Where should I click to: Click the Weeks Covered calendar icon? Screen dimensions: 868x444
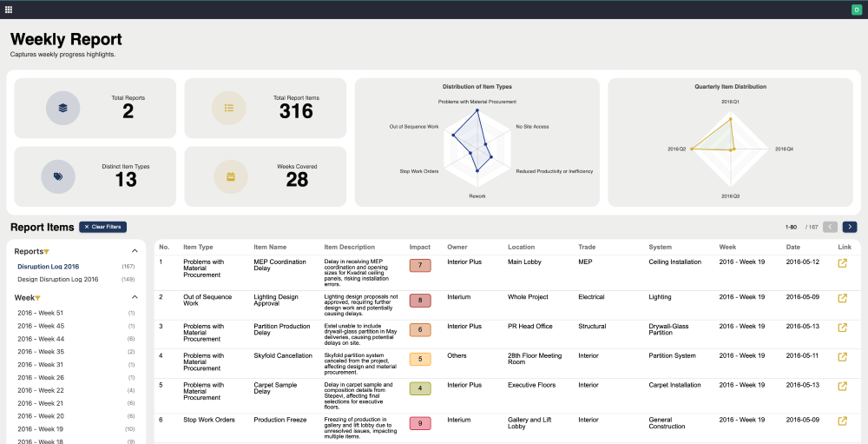point(231,176)
